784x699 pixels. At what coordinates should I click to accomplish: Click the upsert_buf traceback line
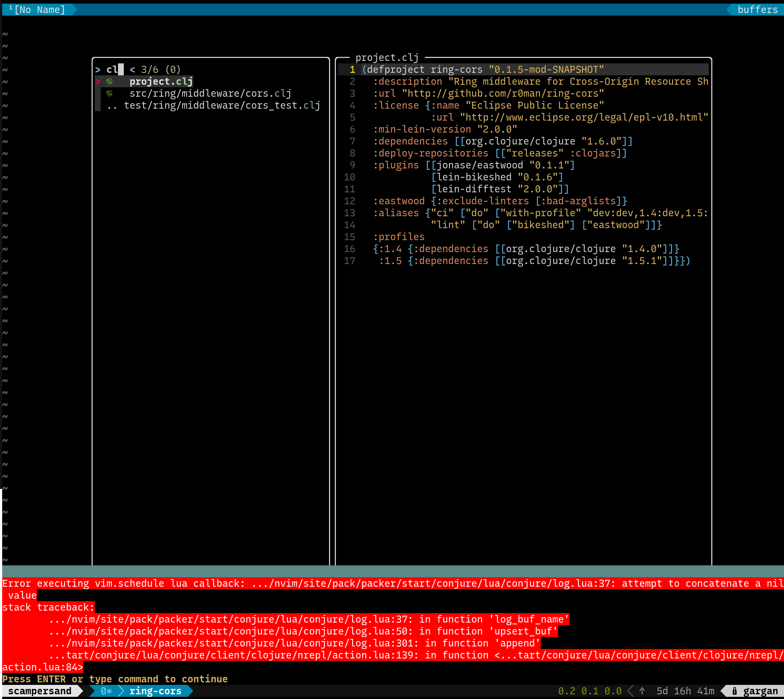pos(303,631)
